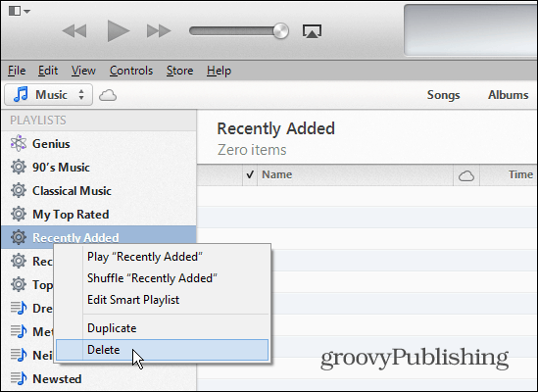Open the Music library dropdown selector
The width and height of the screenshot is (538, 392).
48,95
